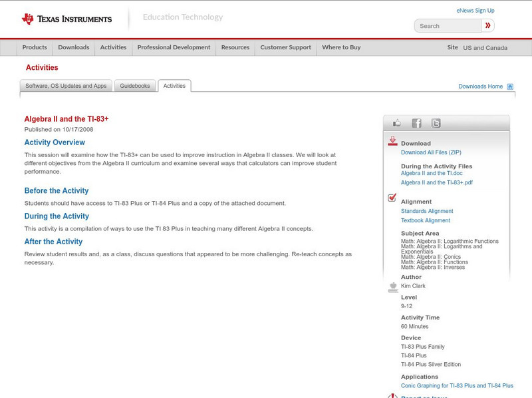The width and height of the screenshot is (532, 398).
Task: Click the Before the Activity heading
Action: 57,190
